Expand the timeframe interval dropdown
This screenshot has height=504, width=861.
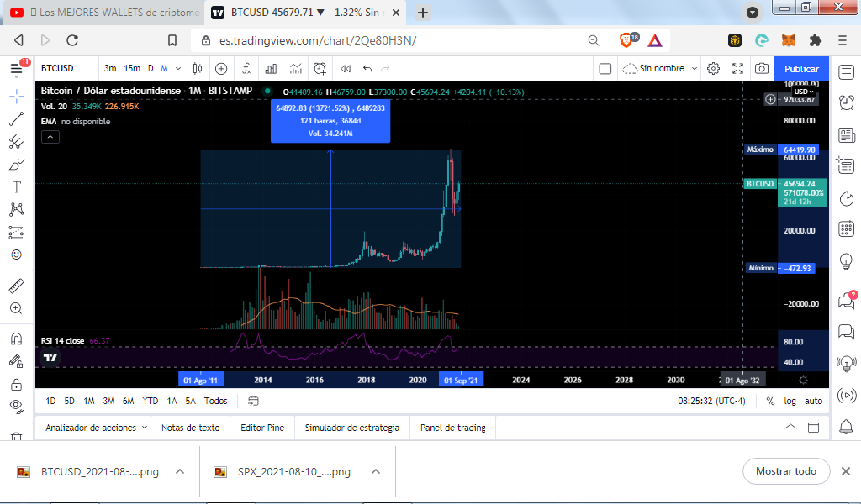point(178,69)
